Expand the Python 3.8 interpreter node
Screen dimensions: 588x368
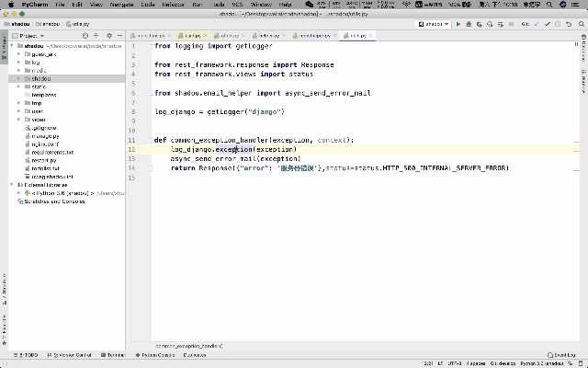[x=18, y=193]
